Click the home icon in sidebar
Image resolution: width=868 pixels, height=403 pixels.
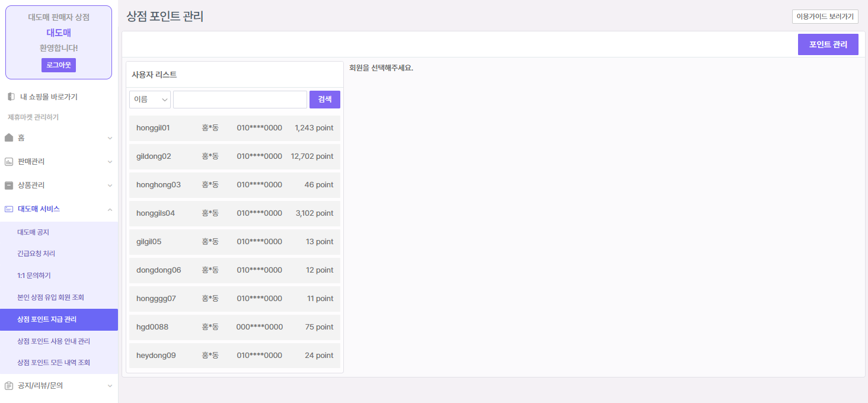[x=9, y=137]
